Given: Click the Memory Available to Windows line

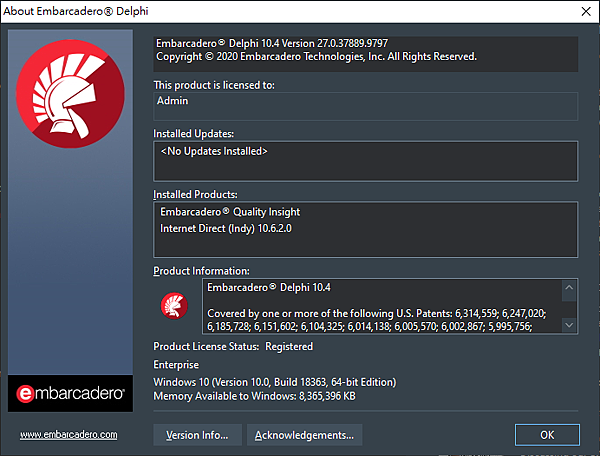Looking at the screenshot, I should pos(254,396).
